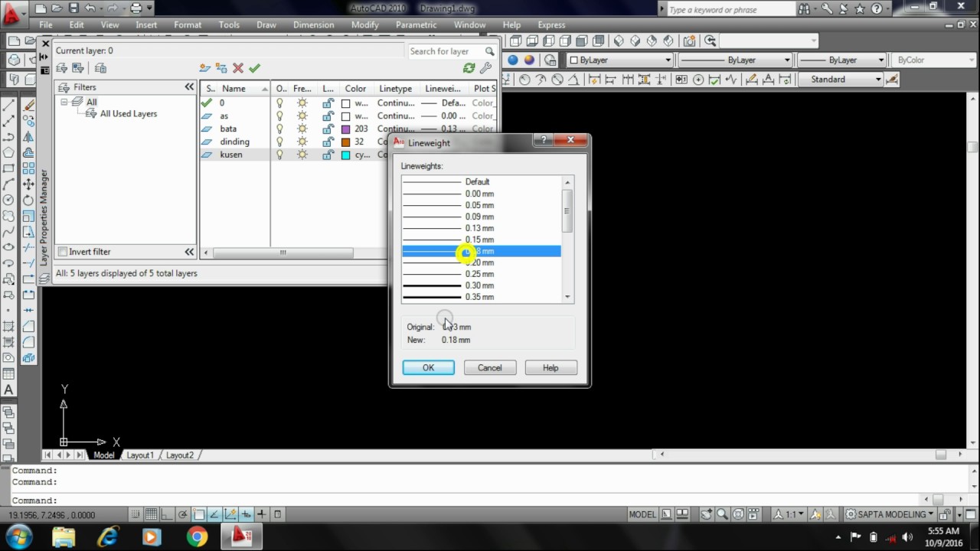The image size is (980, 551).
Task: Click cyan color swatch of layer kusen
Action: coord(345,155)
